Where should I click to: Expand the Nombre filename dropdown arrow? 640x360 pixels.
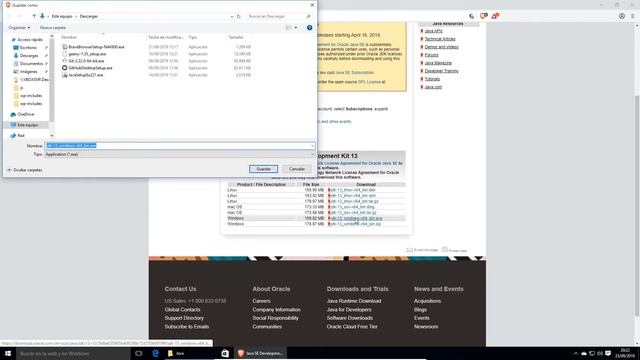click(312, 146)
